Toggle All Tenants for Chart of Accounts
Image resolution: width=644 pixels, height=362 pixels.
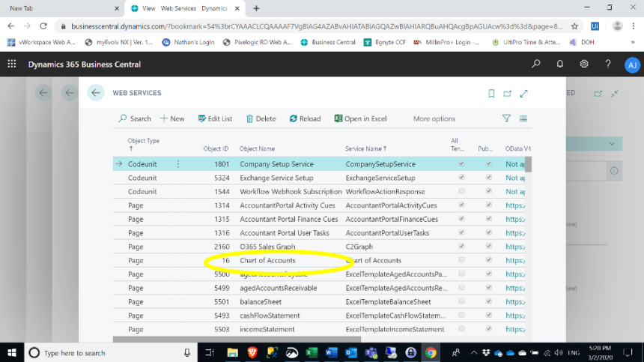(461, 259)
